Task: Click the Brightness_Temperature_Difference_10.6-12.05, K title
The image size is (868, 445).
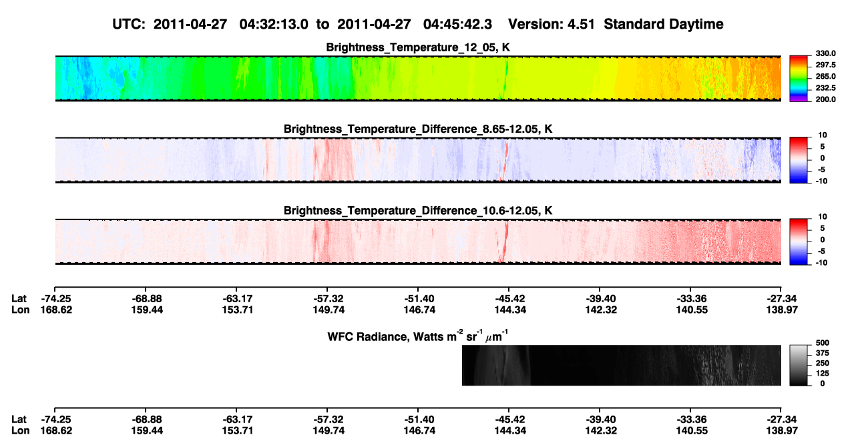Action: click(x=418, y=211)
